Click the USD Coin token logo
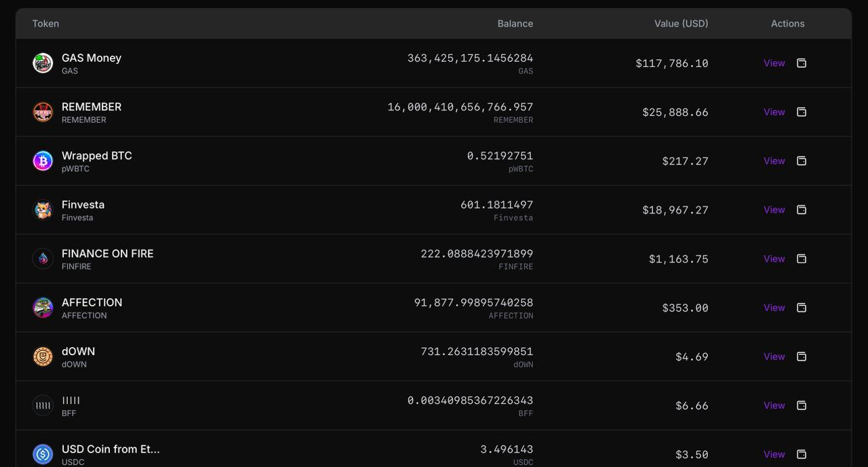The height and width of the screenshot is (467, 868). (43, 454)
